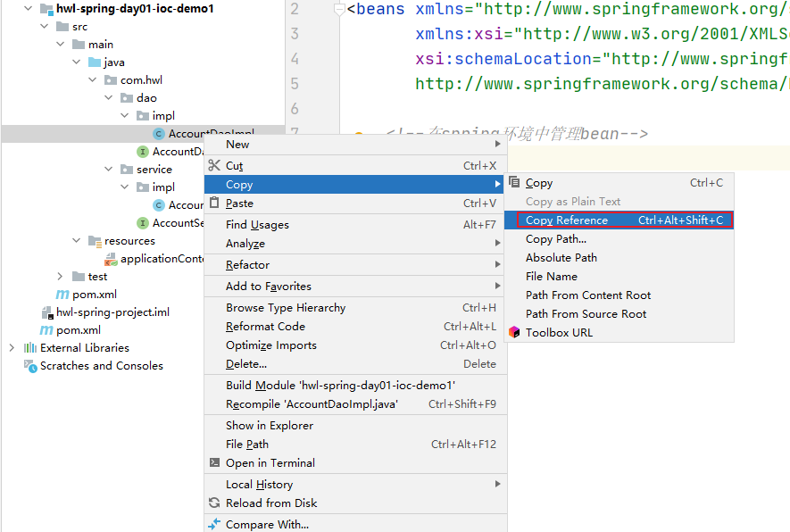Select Find Usages
The width and height of the screenshot is (790, 532).
click(355, 225)
